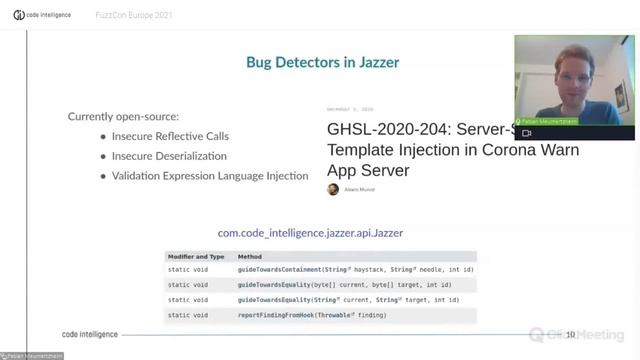The height and width of the screenshot is (360, 640).
Task: Click the 'Modifier and Type' table header
Action: [x=196, y=256]
